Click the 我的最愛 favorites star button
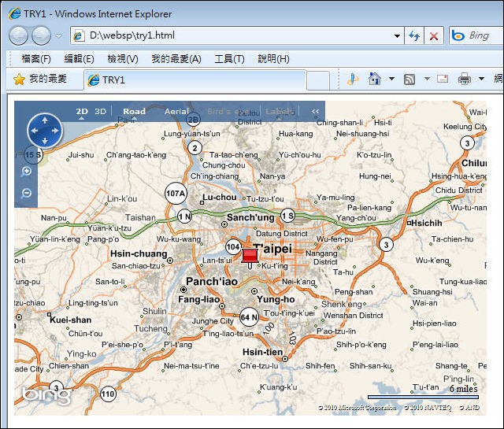 (x=40, y=79)
